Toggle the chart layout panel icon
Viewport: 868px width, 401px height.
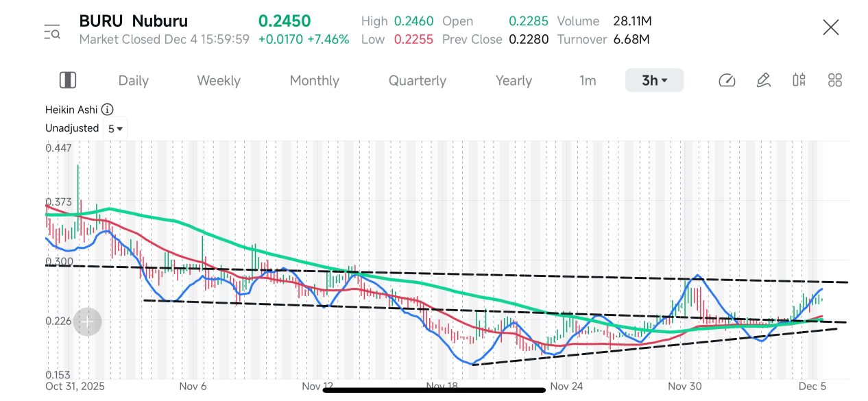(x=68, y=80)
